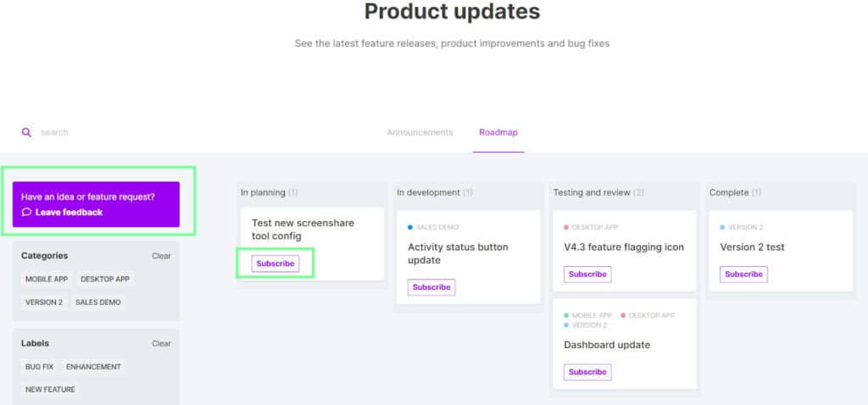Subscribe to the Dashboard update card
The image size is (868, 405).
click(x=587, y=372)
